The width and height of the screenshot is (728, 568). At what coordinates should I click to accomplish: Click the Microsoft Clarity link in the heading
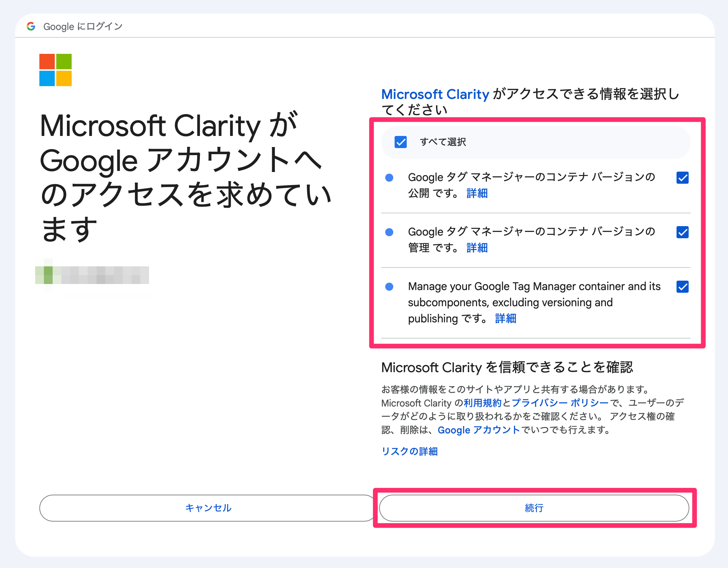(435, 94)
